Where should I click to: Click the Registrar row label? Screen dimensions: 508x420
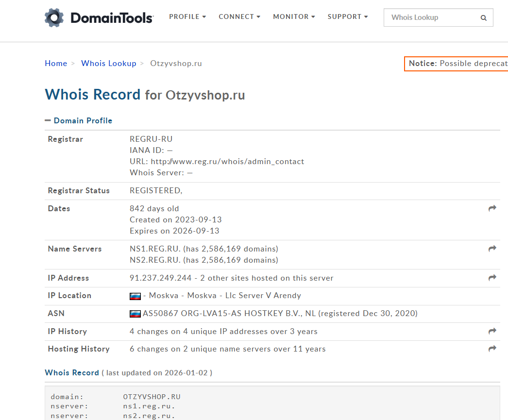pos(66,139)
